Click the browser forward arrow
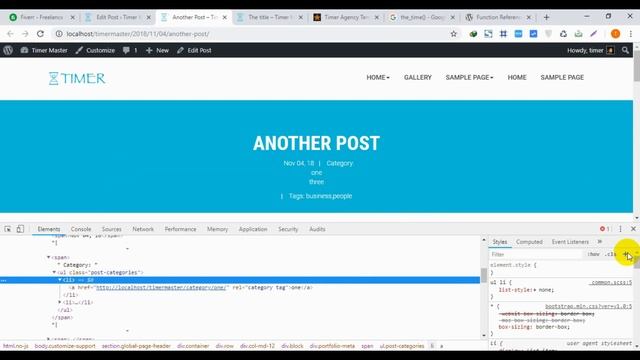This screenshot has width=640, height=360. 25,34
